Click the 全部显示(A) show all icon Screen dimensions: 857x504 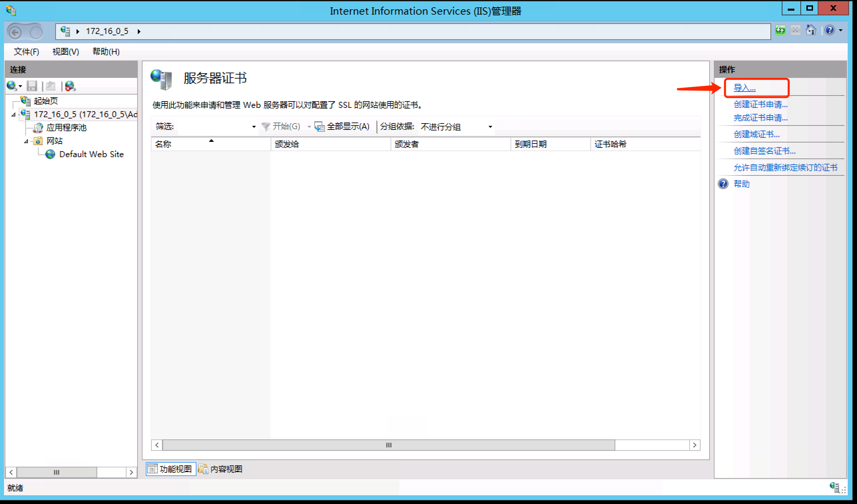click(x=319, y=126)
